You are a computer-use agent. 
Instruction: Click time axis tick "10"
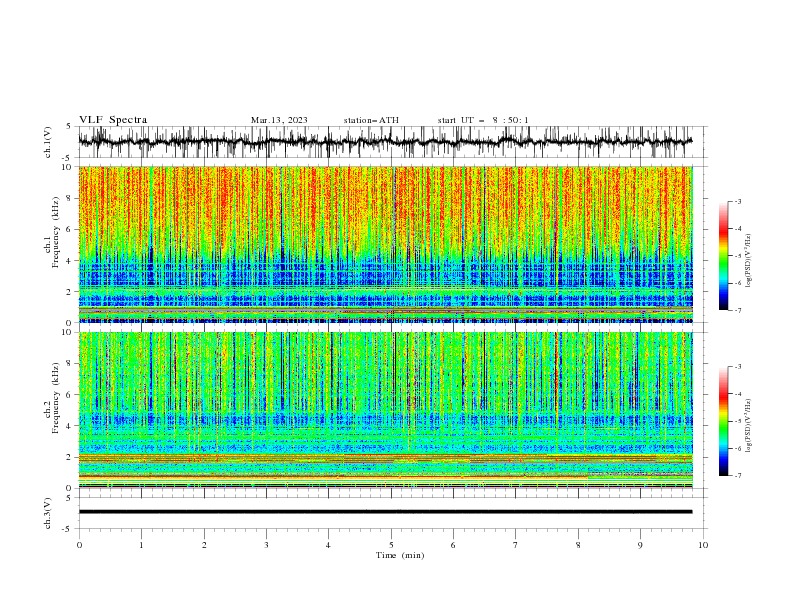[703, 545]
